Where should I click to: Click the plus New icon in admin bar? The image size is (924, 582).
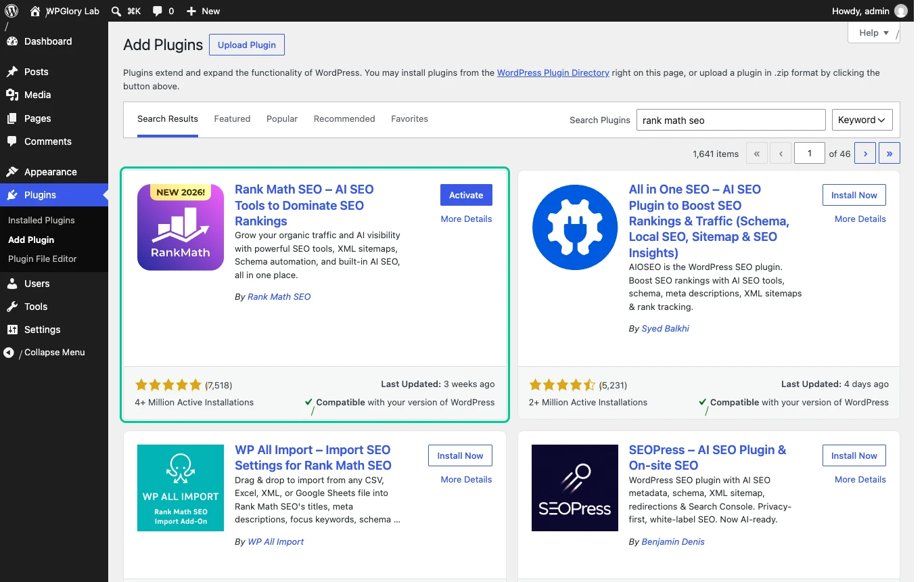pyautogui.click(x=191, y=11)
